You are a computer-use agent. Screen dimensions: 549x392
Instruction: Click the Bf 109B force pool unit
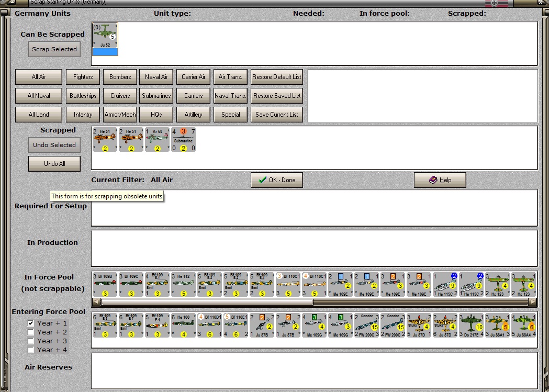(x=105, y=285)
